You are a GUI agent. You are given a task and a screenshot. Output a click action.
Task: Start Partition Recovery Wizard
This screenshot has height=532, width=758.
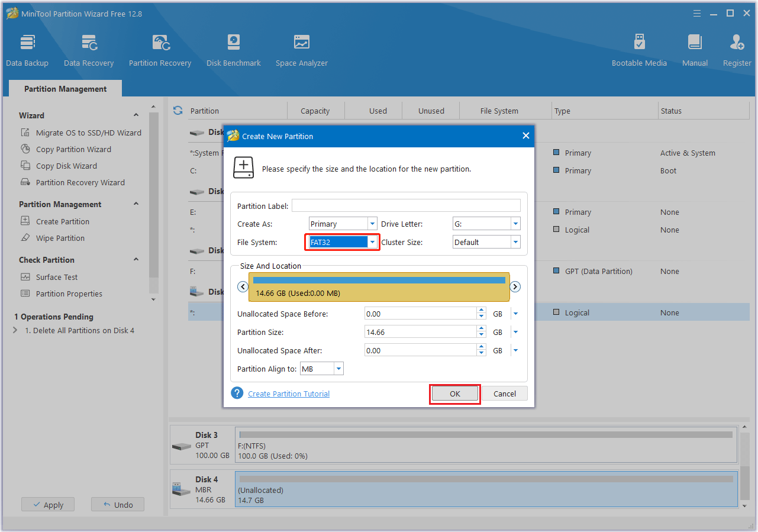coord(80,182)
